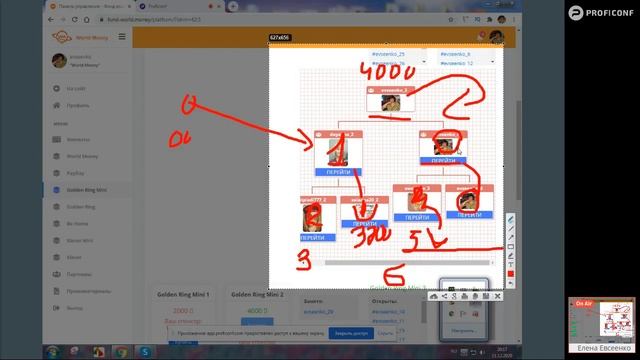Image resolution: width=640 pixels, height=360 pixels.
Task: Open World Money sidebar item
Action: [82, 156]
